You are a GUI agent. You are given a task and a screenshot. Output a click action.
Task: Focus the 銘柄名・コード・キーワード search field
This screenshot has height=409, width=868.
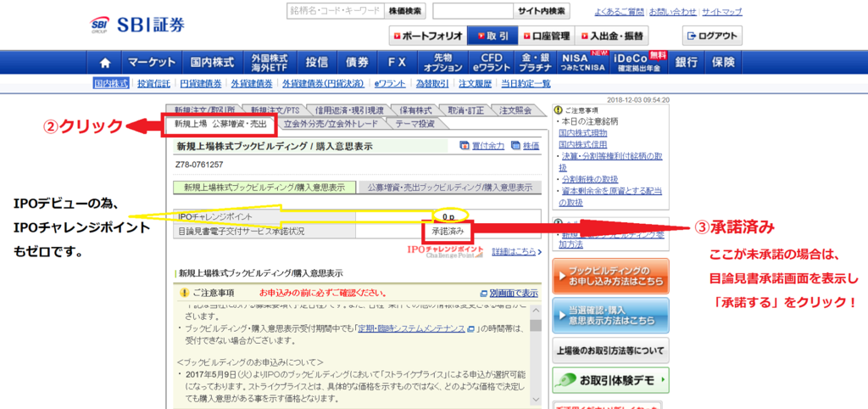(x=336, y=10)
